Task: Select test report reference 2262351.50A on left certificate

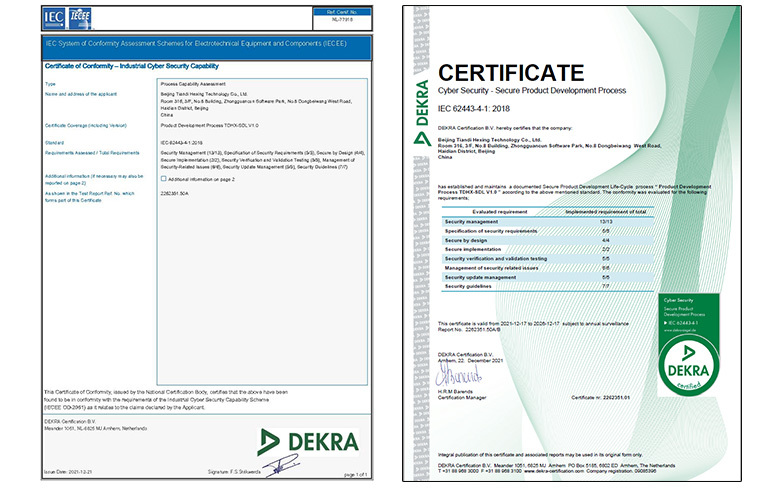Action: (175, 194)
